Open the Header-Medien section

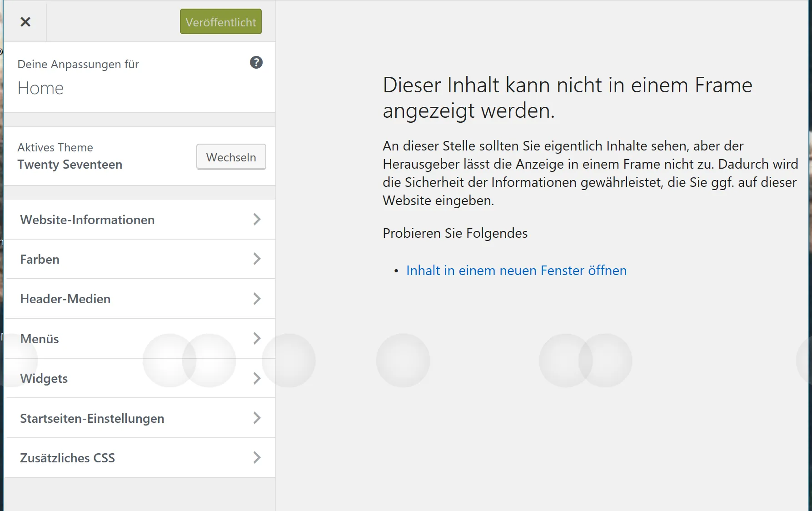click(139, 299)
